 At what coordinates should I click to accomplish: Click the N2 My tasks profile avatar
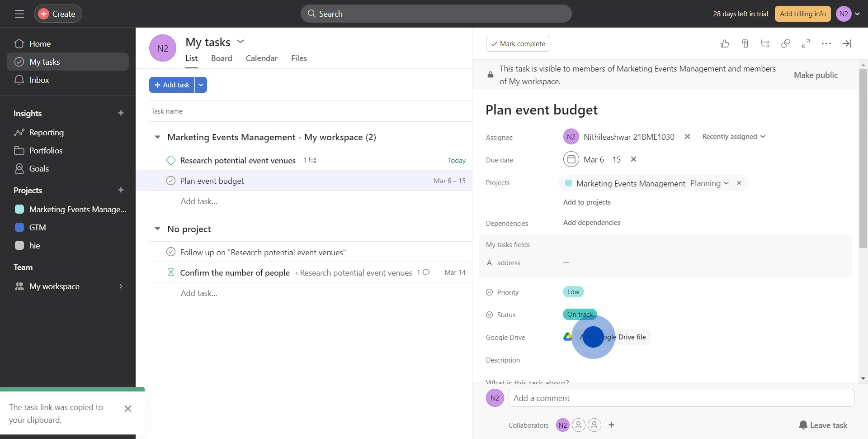point(163,48)
